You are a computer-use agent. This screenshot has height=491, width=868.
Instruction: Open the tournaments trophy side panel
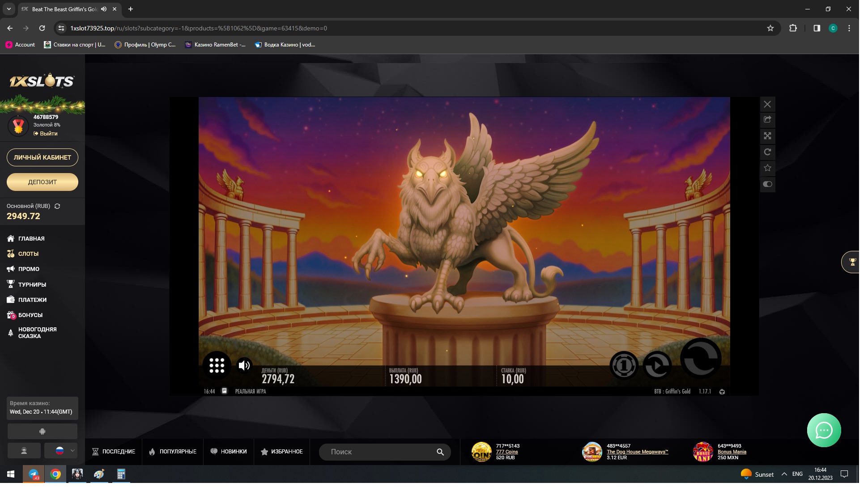852,262
